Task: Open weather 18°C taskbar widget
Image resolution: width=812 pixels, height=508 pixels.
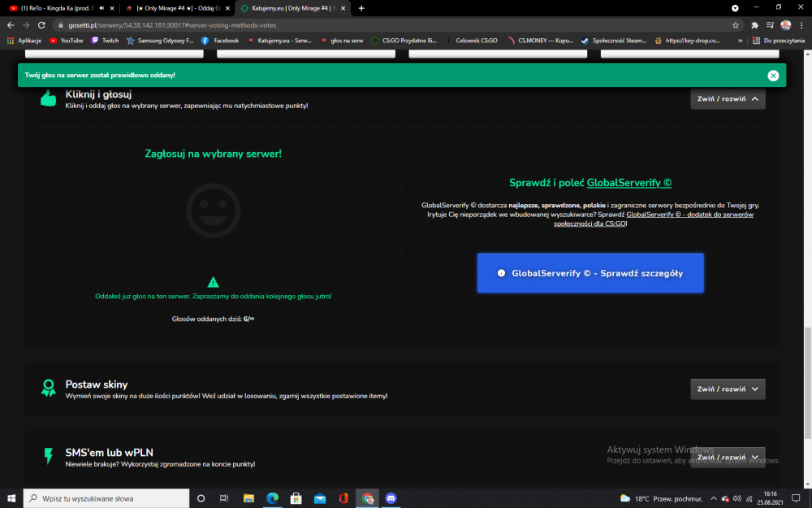Action: pos(661,499)
